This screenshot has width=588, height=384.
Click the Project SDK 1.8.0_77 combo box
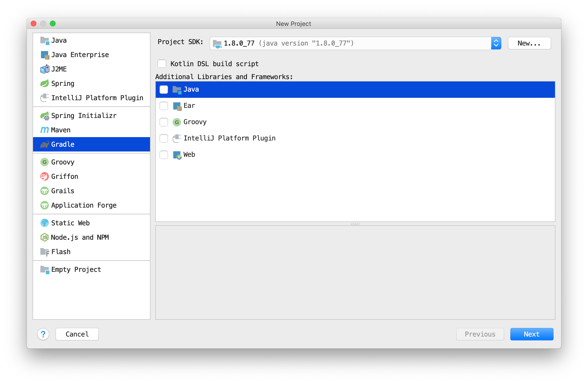tap(355, 43)
